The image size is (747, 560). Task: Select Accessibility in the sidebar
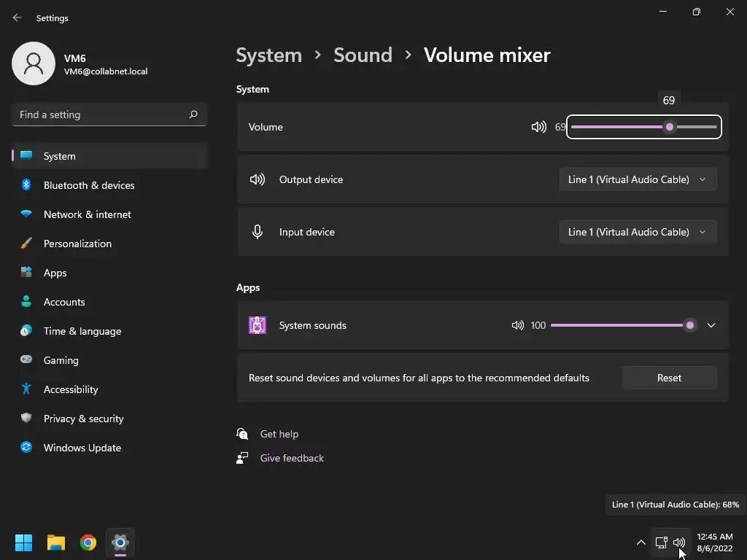[x=71, y=389]
